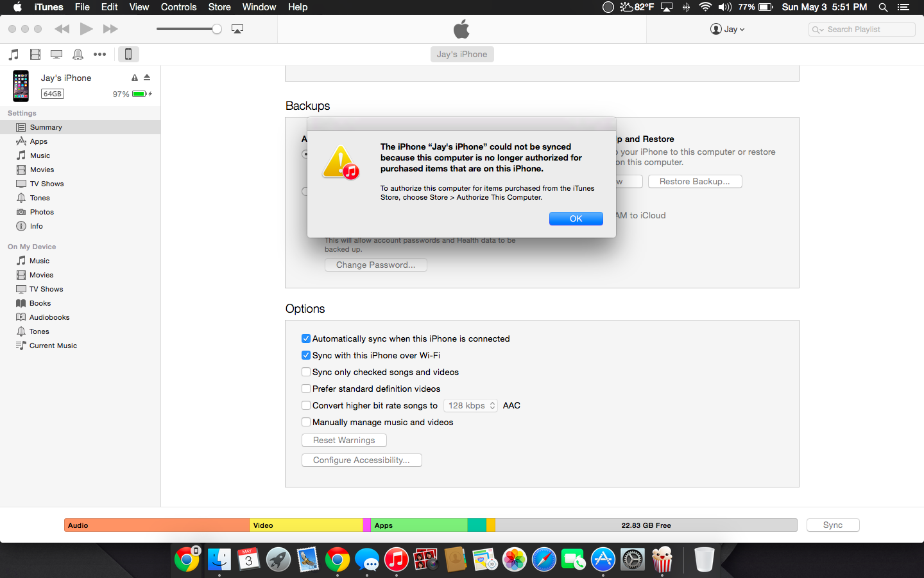Open iTunes from the Dock
924x578 pixels.
point(397,559)
